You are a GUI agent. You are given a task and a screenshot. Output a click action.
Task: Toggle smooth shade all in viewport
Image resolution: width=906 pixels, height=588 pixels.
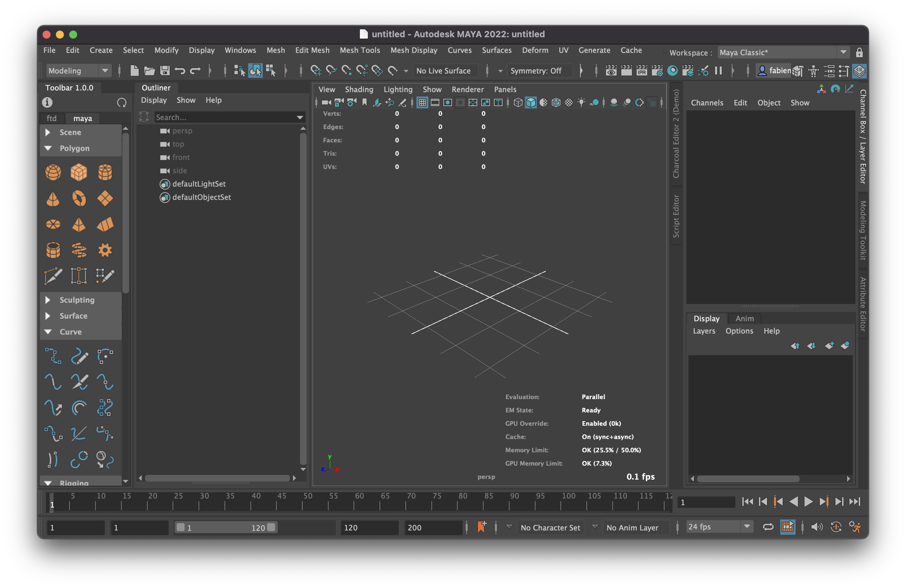click(530, 102)
